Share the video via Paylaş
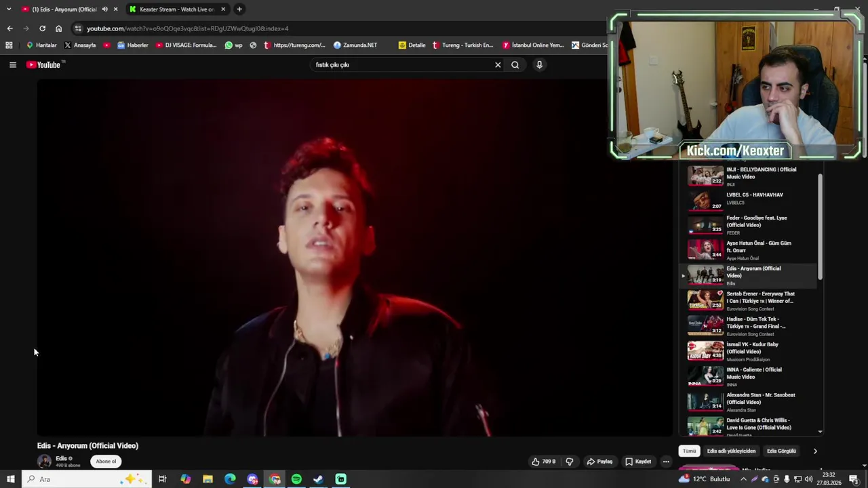 pyautogui.click(x=599, y=462)
